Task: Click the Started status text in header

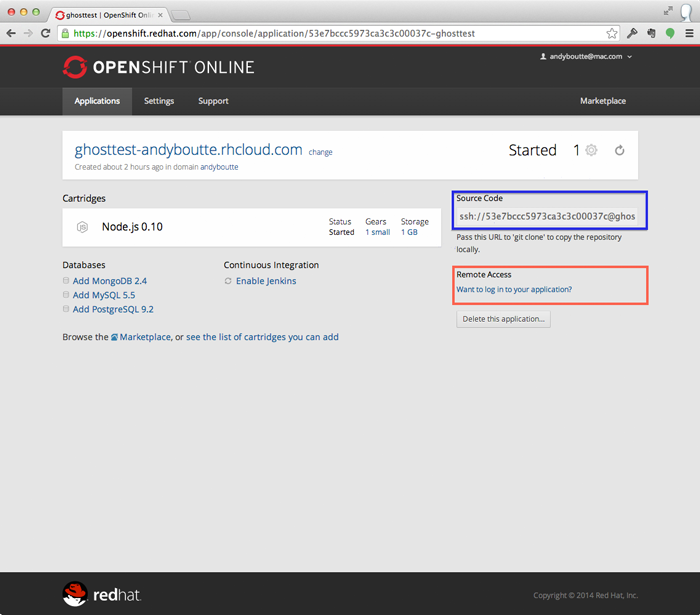Action: tap(532, 150)
